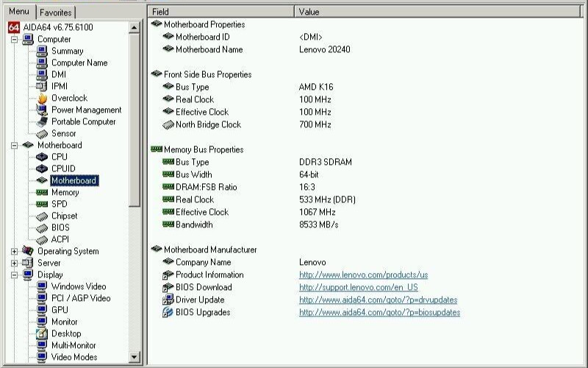Screen dimensions: 588x368
Task: Collapse the Motherboard tree node
Action: click(14, 145)
